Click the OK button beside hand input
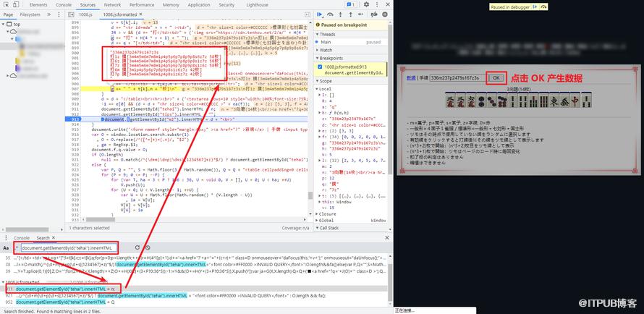Screen dimensions: 644x314 tap(496, 78)
